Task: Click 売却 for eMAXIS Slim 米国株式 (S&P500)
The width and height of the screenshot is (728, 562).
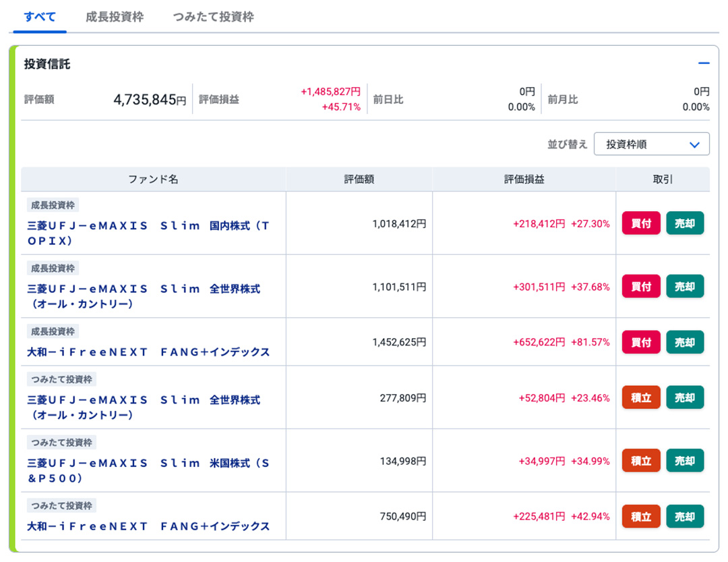Action: coord(685,461)
